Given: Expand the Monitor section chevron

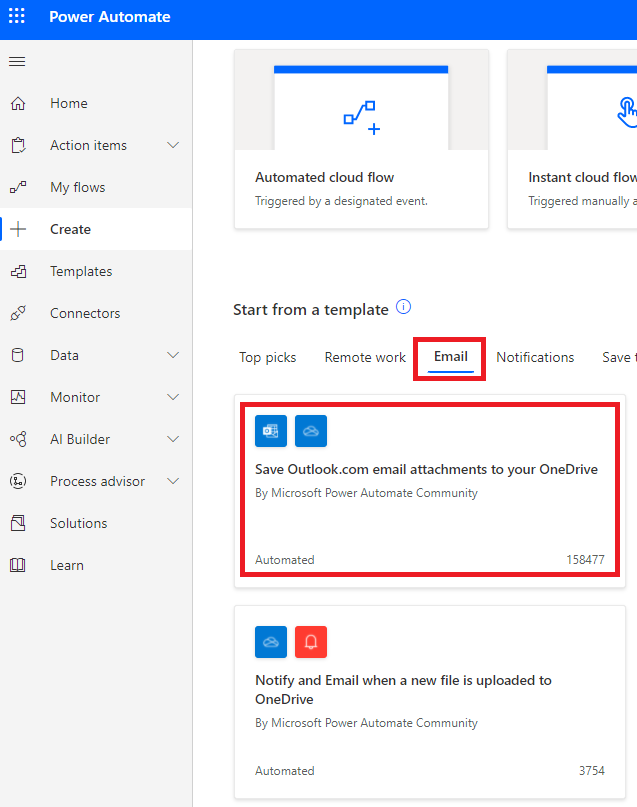Looking at the screenshot, I should [x=173, y=397].
